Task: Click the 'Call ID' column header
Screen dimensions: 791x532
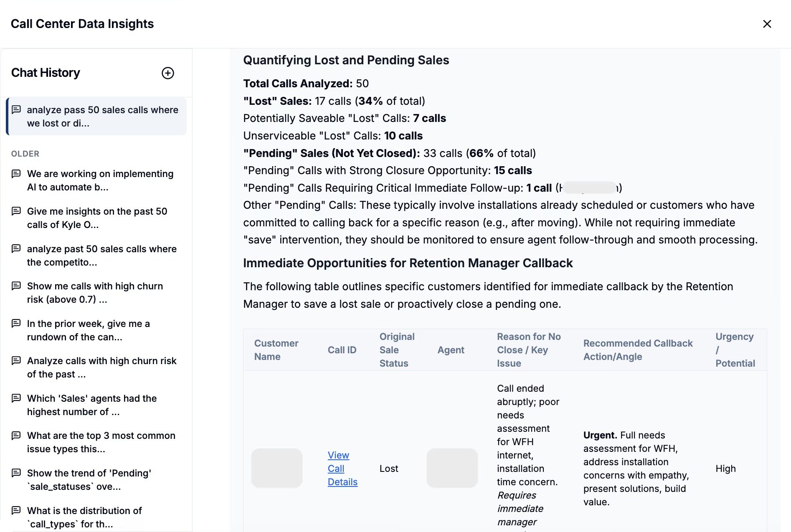Action: click(x=342, y=350)
